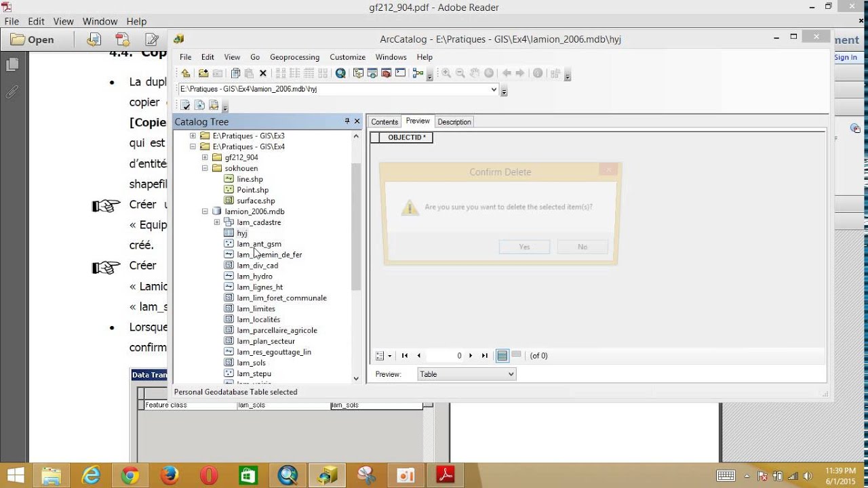
Task: Click the convert file icon in Adobe Reader
Action: pyautogui.click(x=94, y=39)
